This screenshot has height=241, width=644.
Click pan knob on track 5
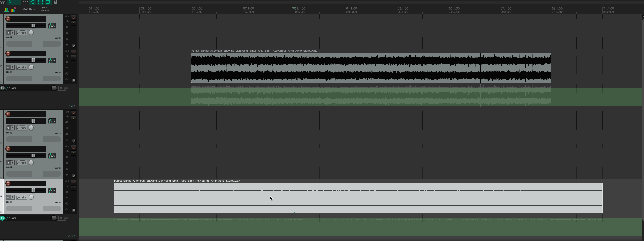point(31,197)
